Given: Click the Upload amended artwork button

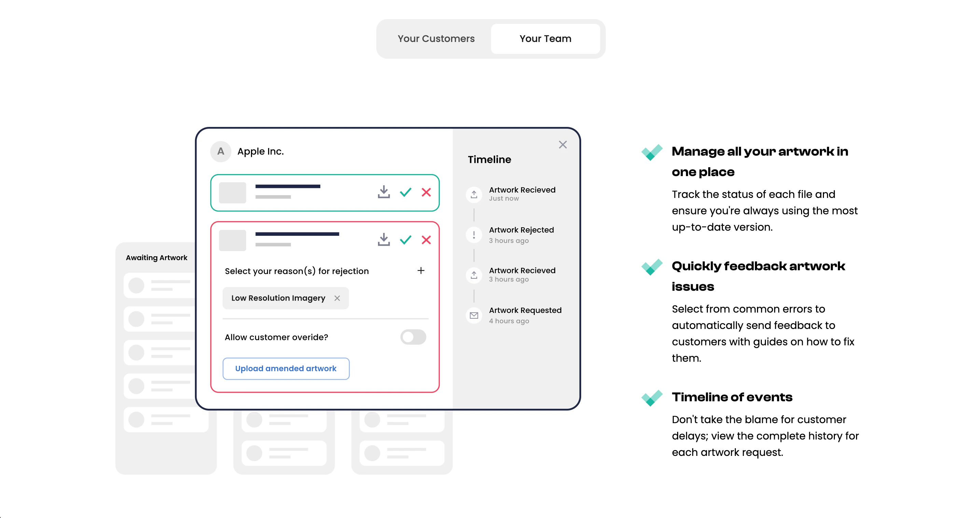Looking at the screenshot, I should (x=286, y=369).
